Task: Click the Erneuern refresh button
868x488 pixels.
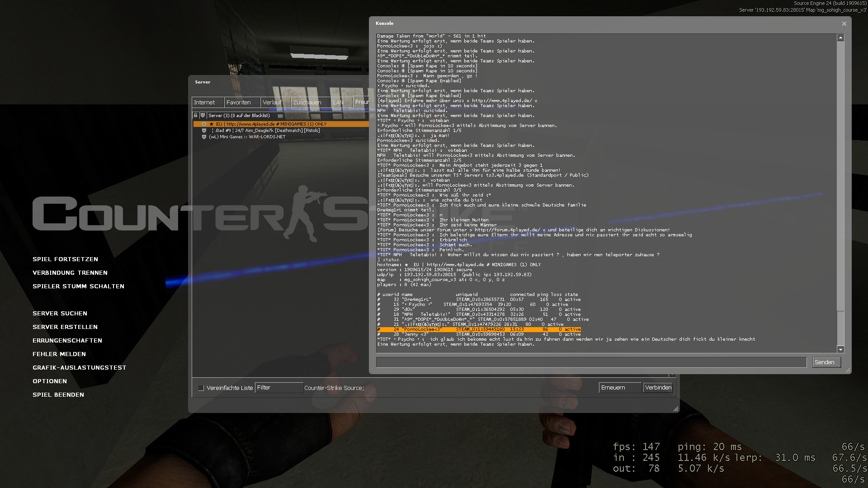Action: 620,388
